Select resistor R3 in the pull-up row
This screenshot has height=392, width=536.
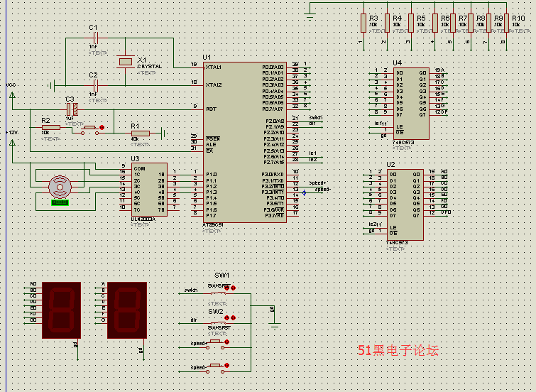pyautogui.click(x=363, y=23)
